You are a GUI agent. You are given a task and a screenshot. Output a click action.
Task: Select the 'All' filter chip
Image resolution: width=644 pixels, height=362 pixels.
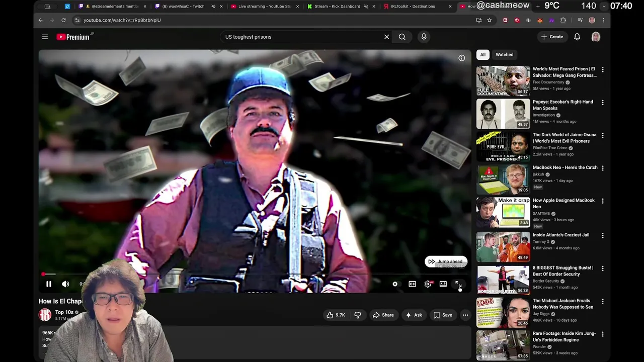482,55
